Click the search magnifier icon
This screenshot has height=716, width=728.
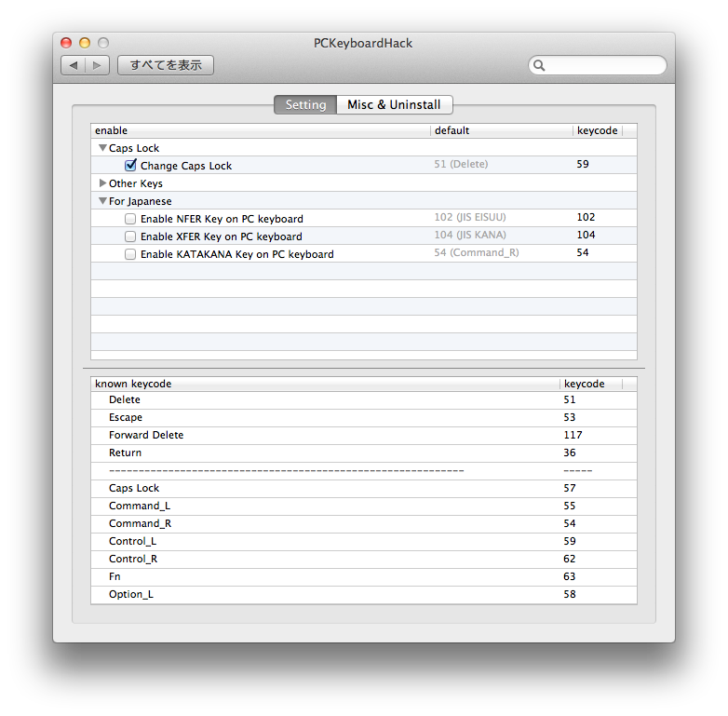click(x=539, y=65)
